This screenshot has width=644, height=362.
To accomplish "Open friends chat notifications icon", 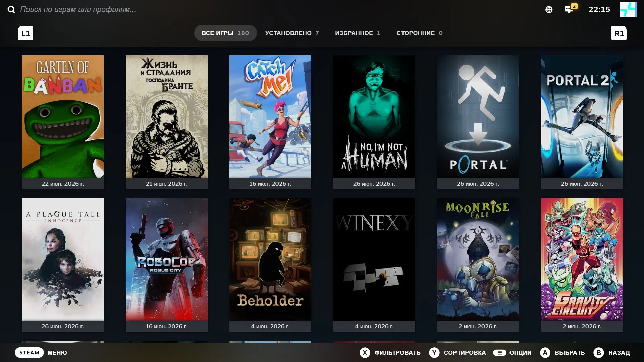I will point(571,9).
